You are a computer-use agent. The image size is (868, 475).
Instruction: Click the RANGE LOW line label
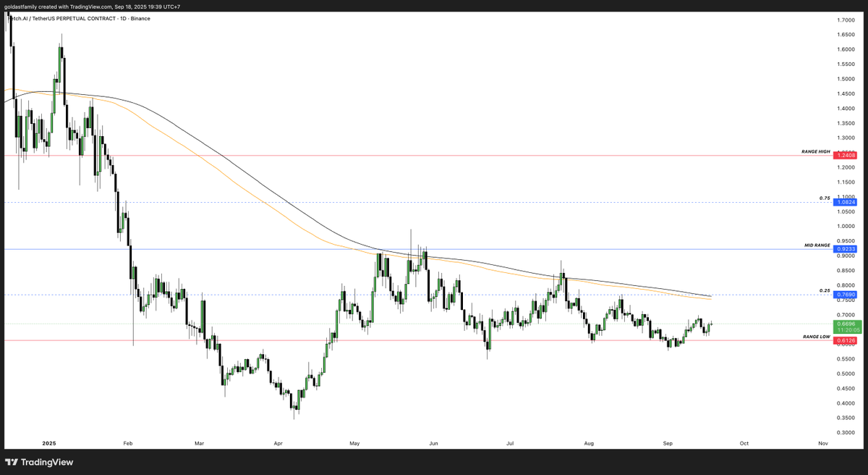(x=816, y=337)
